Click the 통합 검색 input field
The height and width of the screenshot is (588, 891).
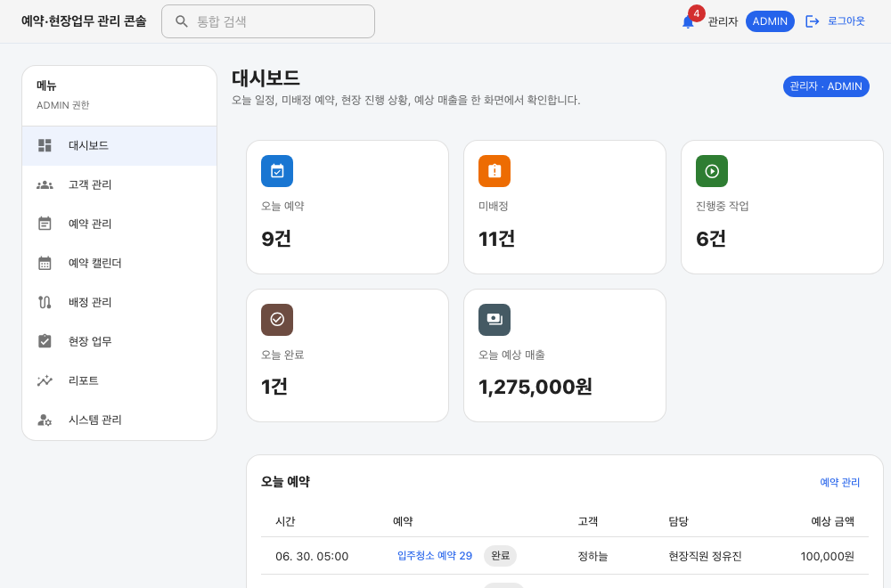[x=268, y=21]
